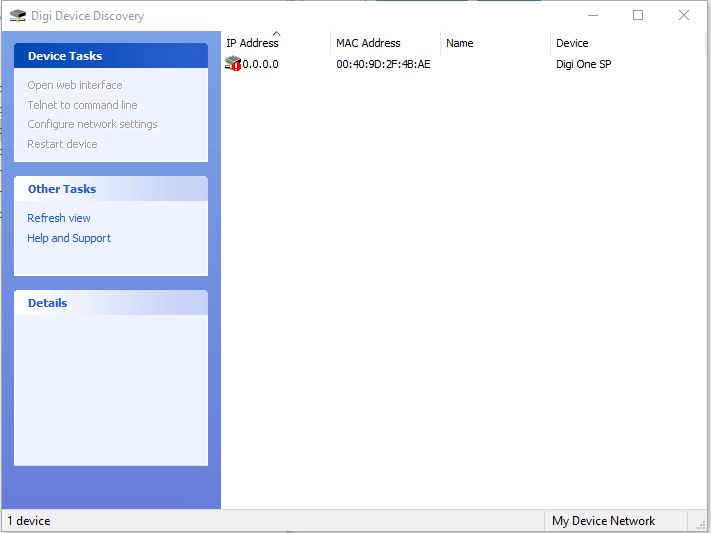The width and height of the screenshot is (711, 533).
Task: Select the MAC address 00:40:9D:2F:4B:AE cell
Action: click(x=383, y=64)
